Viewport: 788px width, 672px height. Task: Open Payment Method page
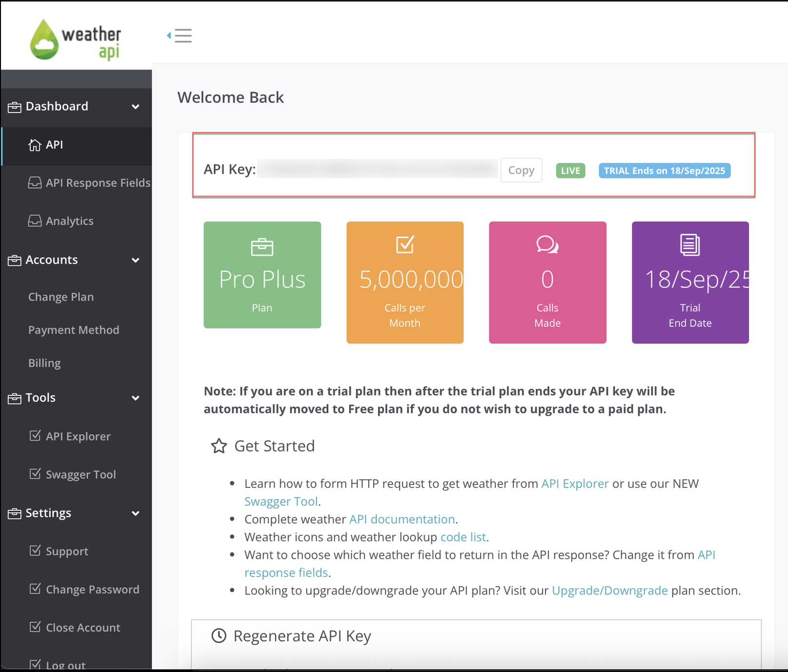tap(74, 330)
